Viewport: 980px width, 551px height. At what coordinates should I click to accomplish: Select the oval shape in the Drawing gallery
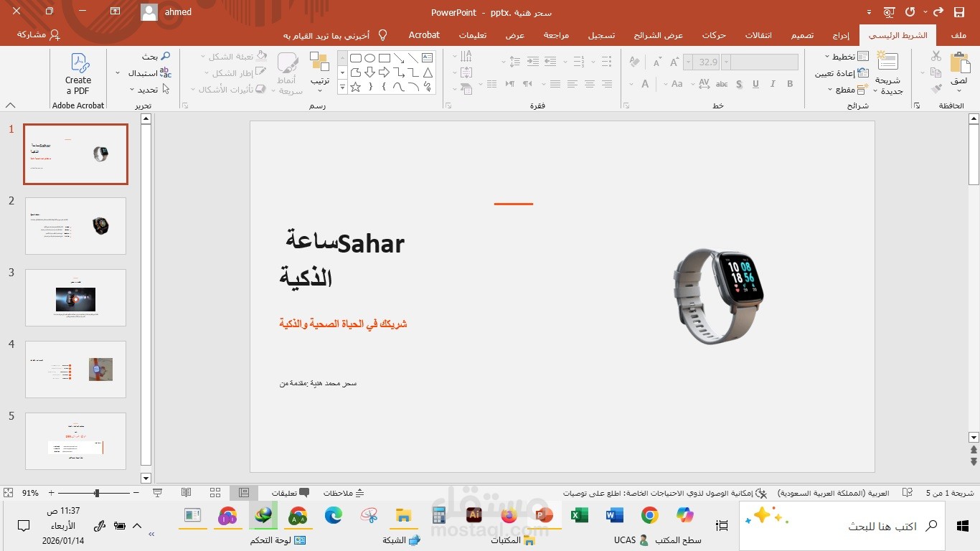point(369,58)
